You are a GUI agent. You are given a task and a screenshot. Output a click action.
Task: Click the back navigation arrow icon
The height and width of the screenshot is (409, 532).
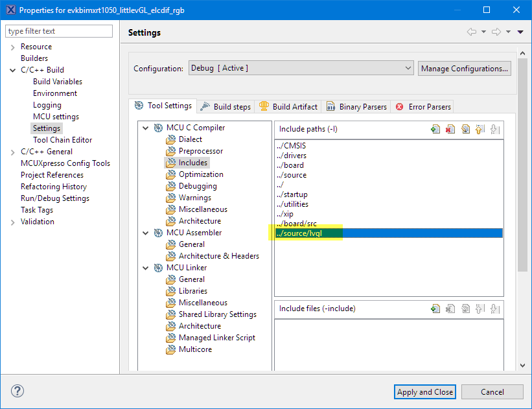[x=471, y=32]
